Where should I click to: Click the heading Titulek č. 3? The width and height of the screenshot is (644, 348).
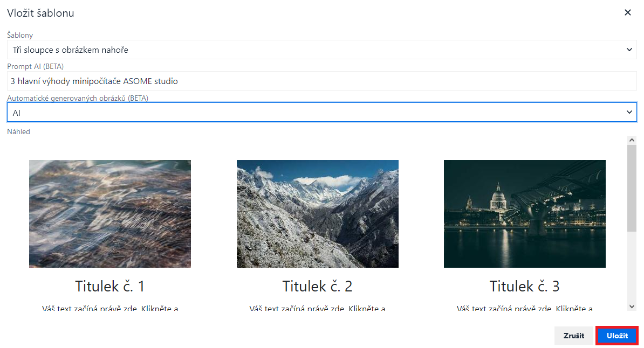(x=524, y=286)
